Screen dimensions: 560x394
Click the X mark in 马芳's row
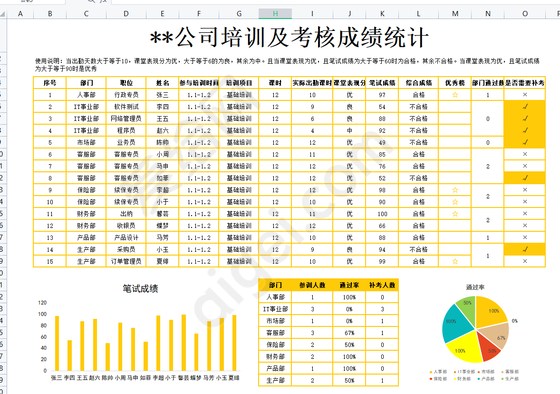(525, 237)
